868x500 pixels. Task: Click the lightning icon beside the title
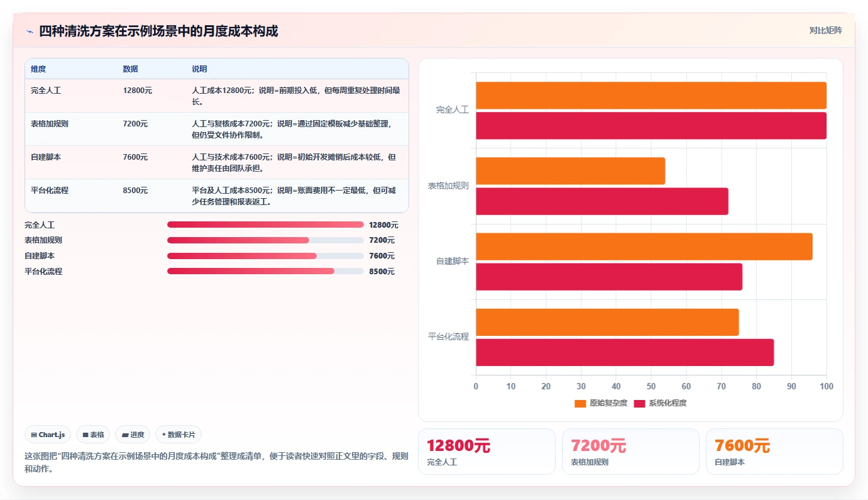(x=30, y=31)
